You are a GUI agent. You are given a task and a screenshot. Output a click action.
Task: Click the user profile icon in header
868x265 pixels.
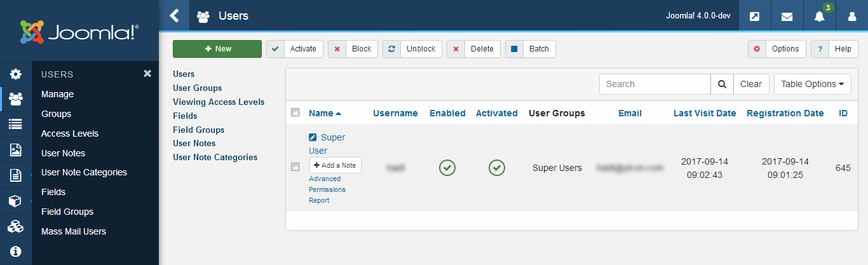(x=851, y=17)
